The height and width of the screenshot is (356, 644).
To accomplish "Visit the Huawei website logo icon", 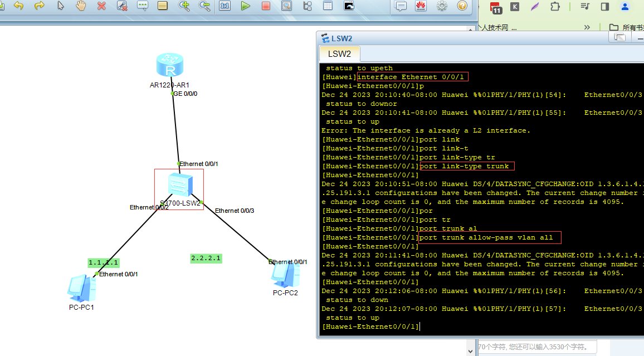I will click(x=421, y=6).
